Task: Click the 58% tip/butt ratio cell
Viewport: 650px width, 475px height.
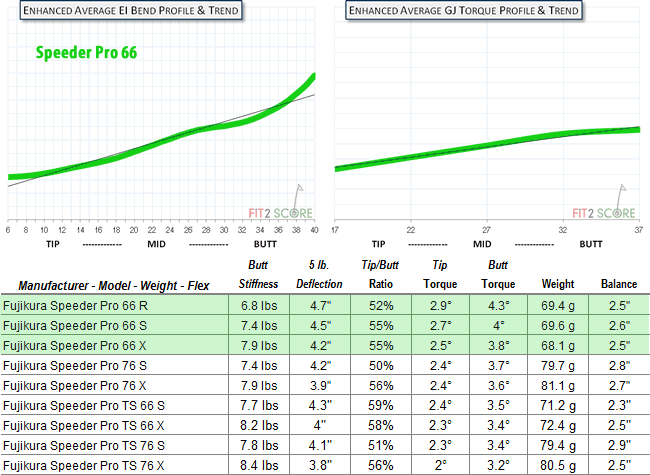Action: coord(381,425)
